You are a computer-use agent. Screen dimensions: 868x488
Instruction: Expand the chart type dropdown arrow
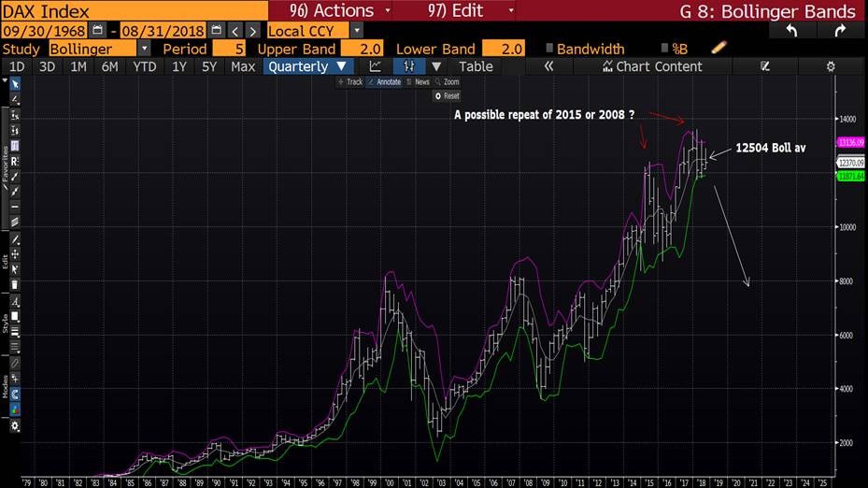[x=436, y=66]
